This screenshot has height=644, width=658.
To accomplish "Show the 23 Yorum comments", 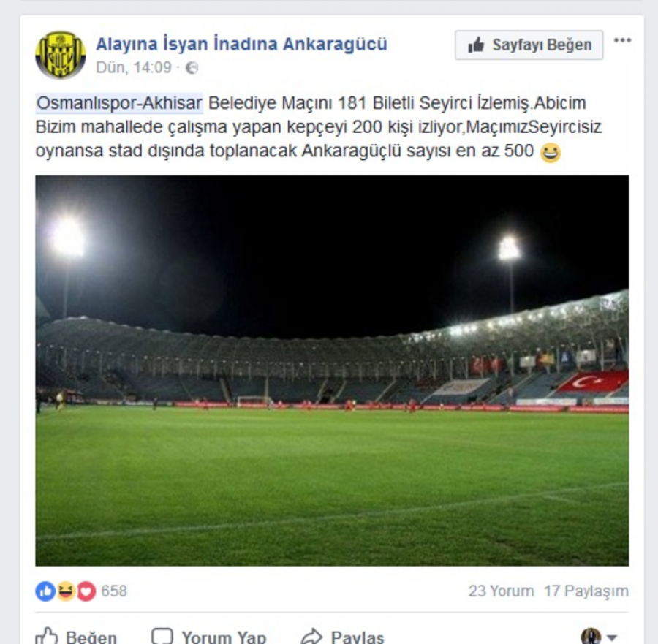I will [x=501, y=591].
